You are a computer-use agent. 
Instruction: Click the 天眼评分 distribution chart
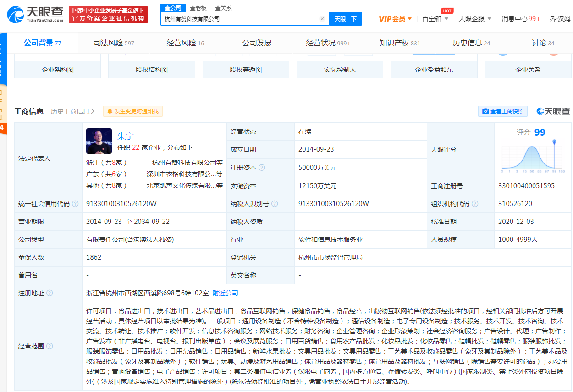click(x=533, y=157)
